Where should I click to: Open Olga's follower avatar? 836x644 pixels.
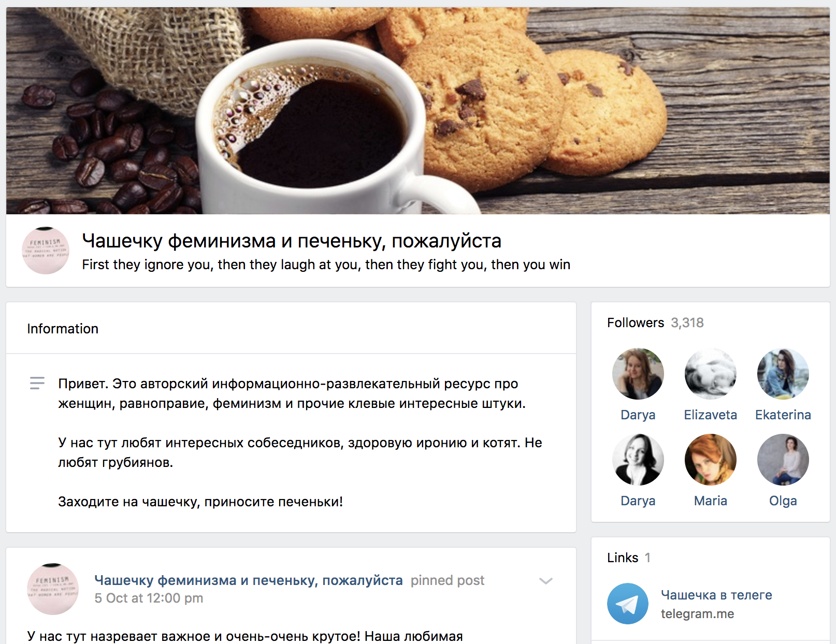point(783,460)
